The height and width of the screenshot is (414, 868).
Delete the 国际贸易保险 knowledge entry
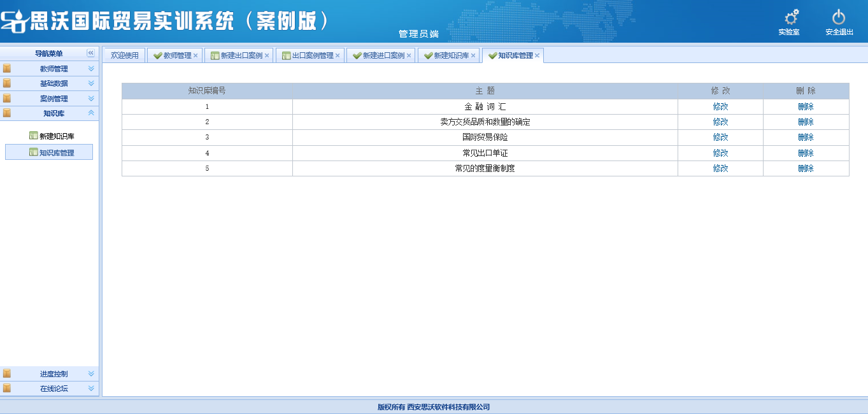point(806,138)
